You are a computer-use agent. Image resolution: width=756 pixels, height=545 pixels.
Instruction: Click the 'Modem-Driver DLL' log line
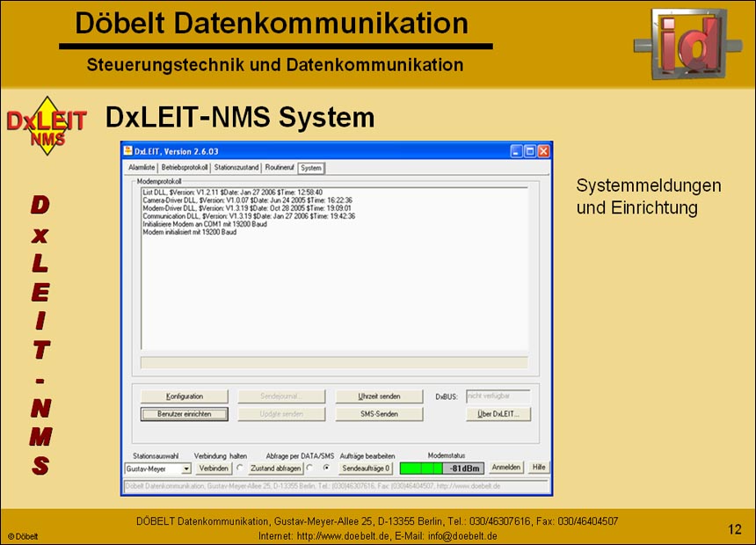click(x=247, y=207)
